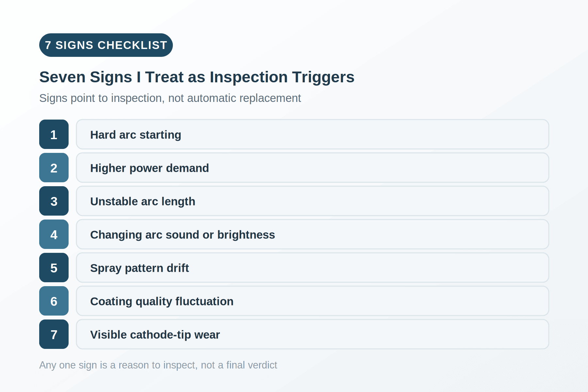The width and height of the screenshot is (588, 392).
Task: Select the Hard arc starting row
Action: tap(313, 134)
